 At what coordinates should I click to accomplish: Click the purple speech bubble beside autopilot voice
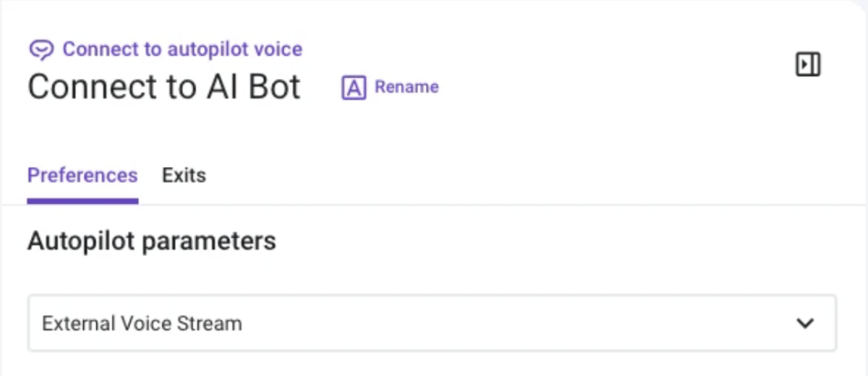(42, 50)
